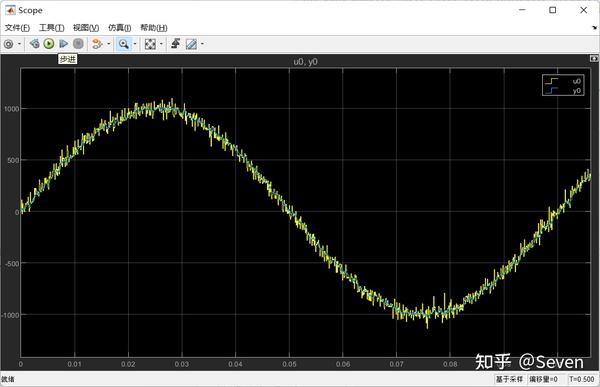Toggle y0 signal visibility in legend
The image size is (600, 387).
[563, 91]
